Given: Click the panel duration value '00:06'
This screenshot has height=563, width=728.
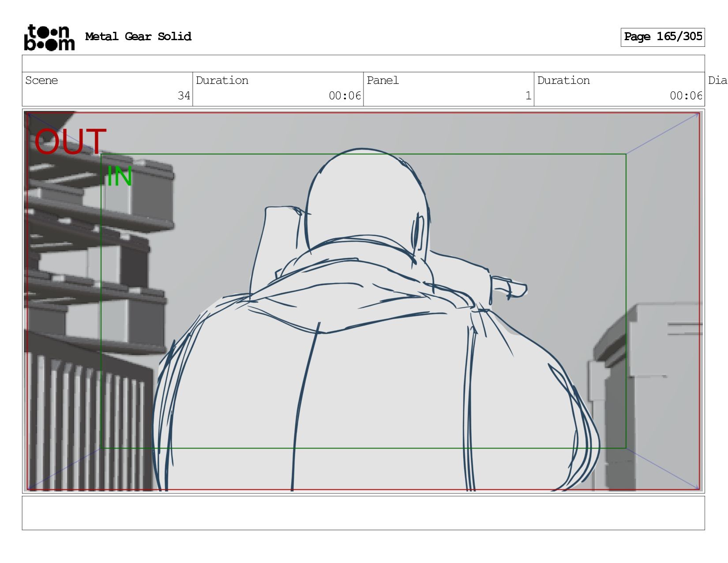Looking at the screenshot, I should 686,96.
